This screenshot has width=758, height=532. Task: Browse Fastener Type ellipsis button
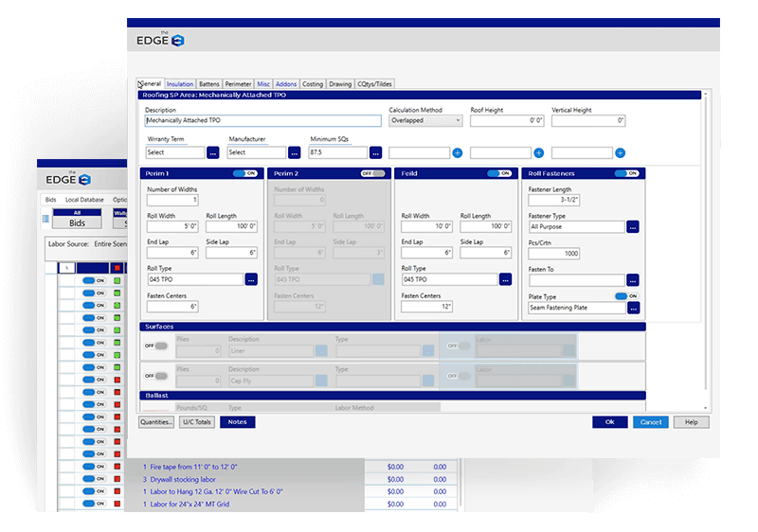[633, 227]
